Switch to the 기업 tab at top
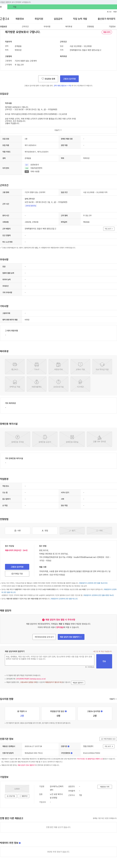Image resolution: width=117 pixels, height=868 pixels. 15,7
